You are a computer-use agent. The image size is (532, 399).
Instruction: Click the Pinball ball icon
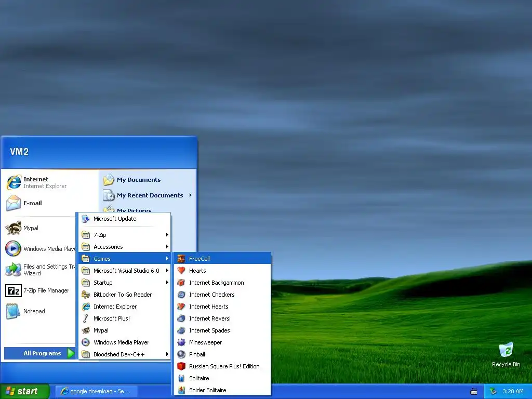coord(181,354)
